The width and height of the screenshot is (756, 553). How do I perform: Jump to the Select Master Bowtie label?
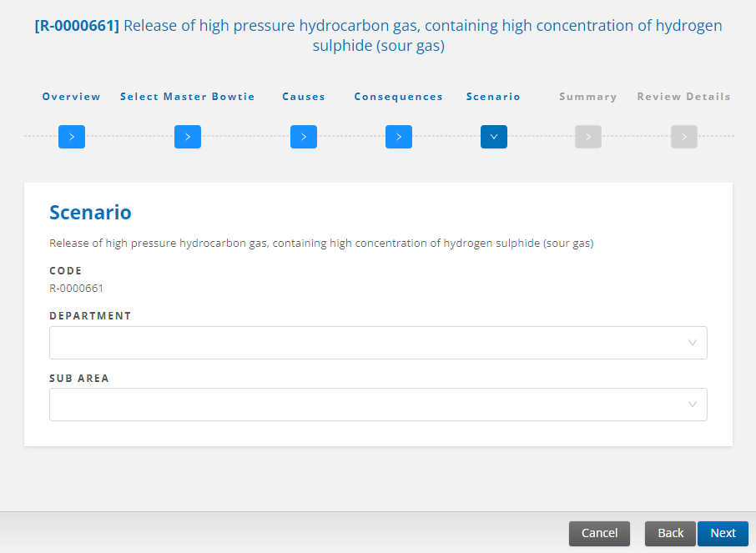coord(188,97)
